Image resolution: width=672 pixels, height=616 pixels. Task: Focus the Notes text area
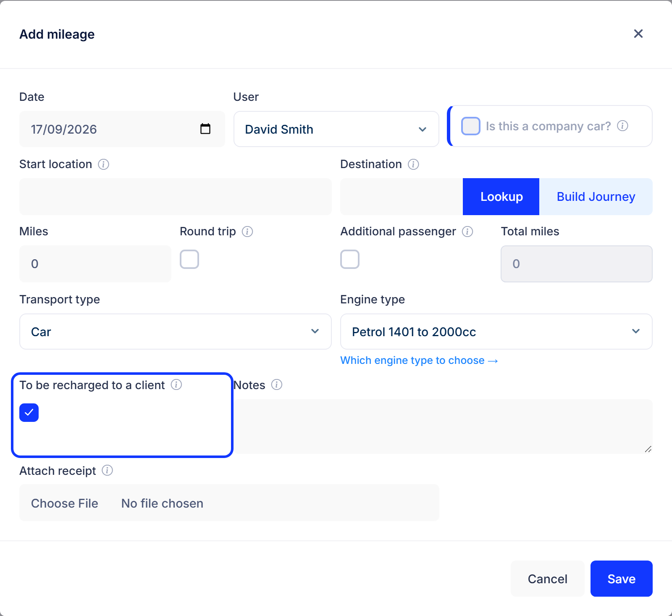click(x=443, y=426)
